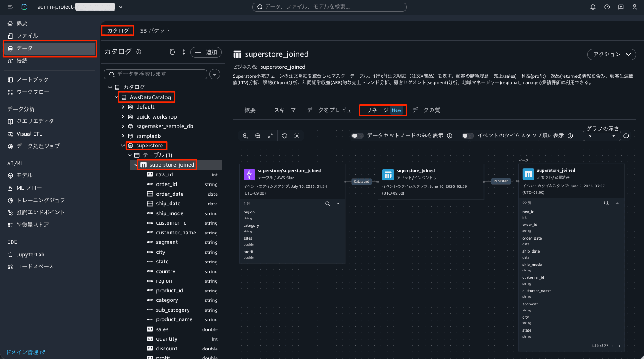644x359 pixels.
Task: Open the catalog info icon
Action: tap(139, 52)
